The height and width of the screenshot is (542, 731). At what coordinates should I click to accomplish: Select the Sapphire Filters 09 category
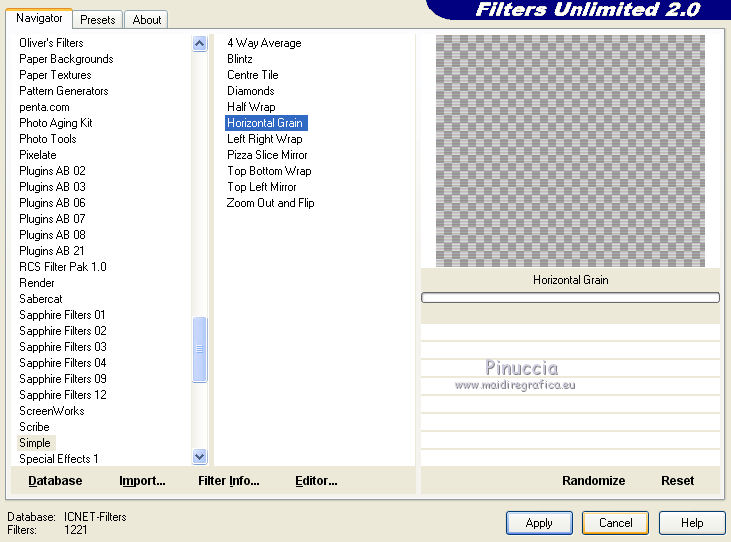pyautogui.click(x=62, y=379)
